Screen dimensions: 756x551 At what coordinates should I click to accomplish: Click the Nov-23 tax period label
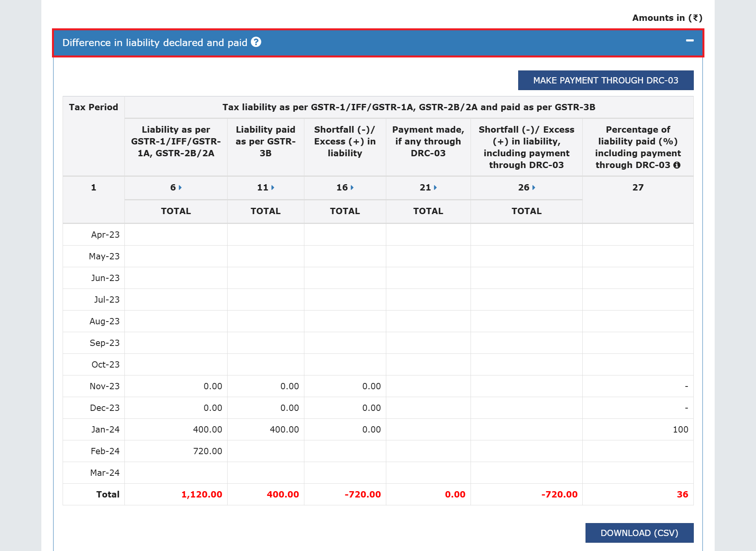pos(104,386)
